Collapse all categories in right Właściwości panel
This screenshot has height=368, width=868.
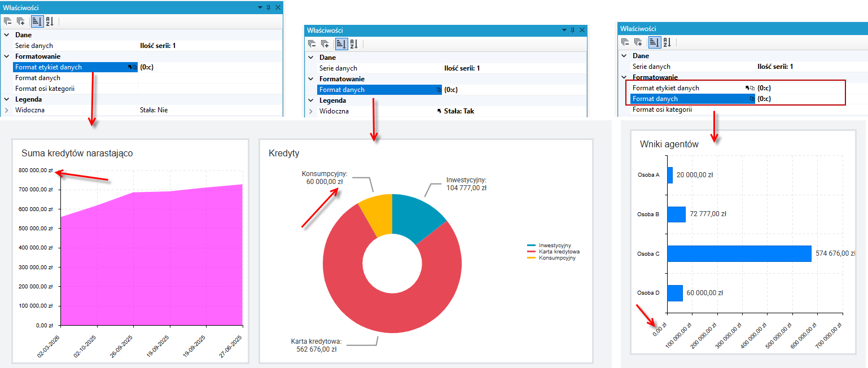tap(625, 42)
